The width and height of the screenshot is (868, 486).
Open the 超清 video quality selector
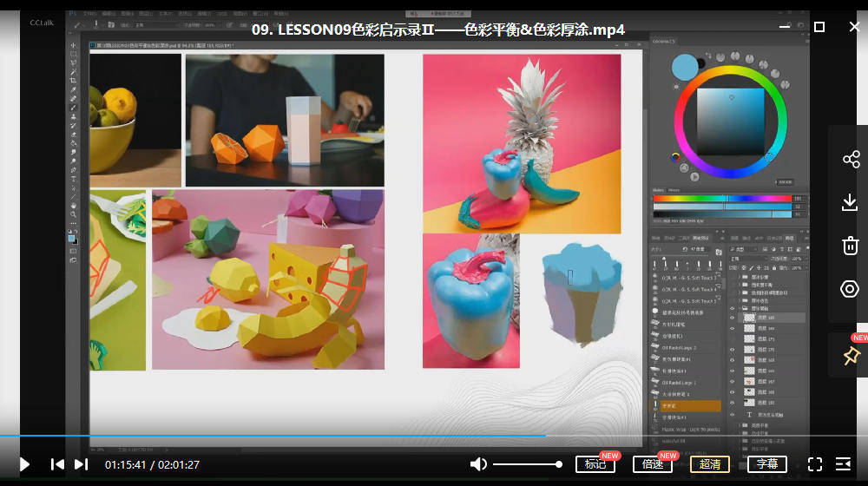pos(710,464)
